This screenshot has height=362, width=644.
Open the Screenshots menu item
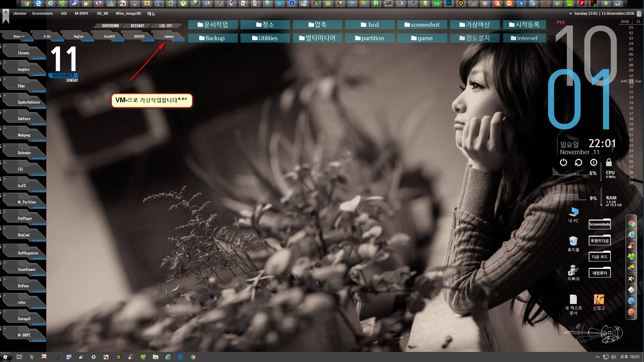pos(42,14)
